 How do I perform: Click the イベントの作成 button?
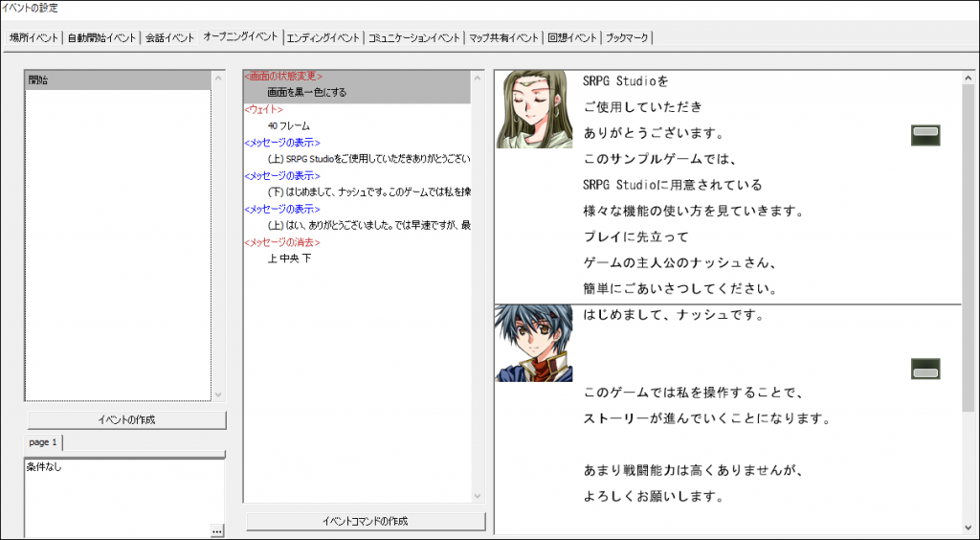[x=126, y=420]
